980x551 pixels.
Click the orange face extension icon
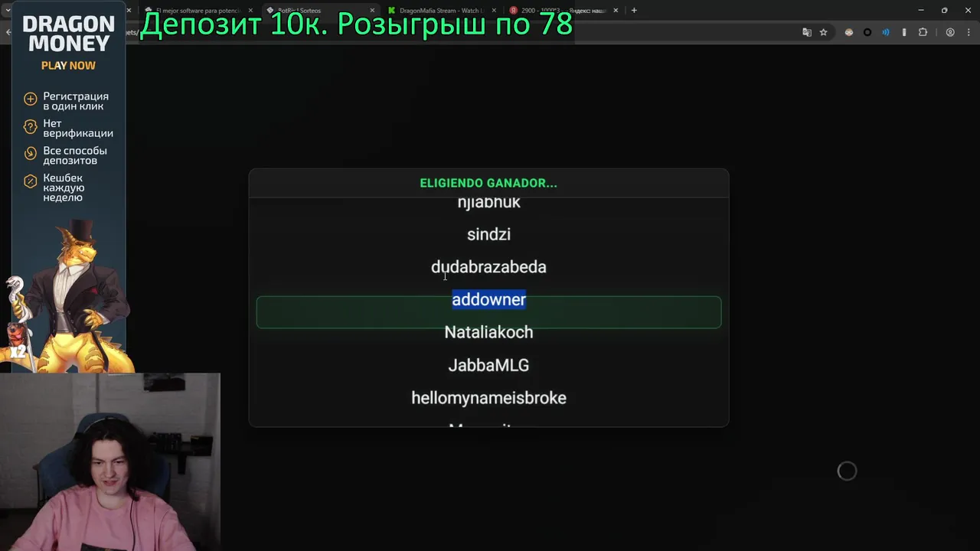point(849,32)
